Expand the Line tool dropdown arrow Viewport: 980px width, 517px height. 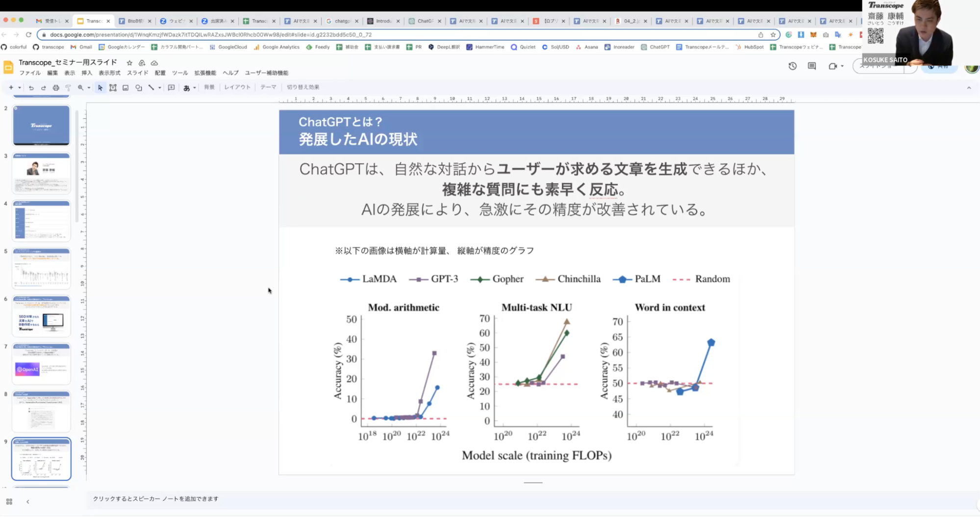point(159,87)
